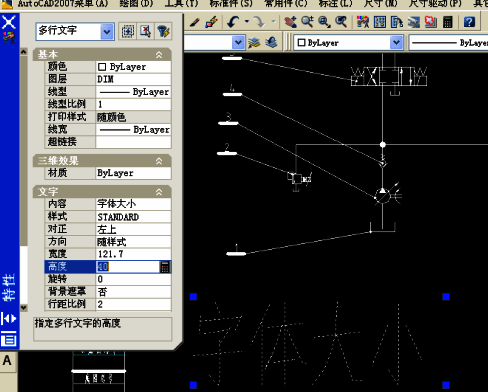Open the QuickCalc calculator in toolbar
This screenshot has height=392, width=488.
point(448,22)
